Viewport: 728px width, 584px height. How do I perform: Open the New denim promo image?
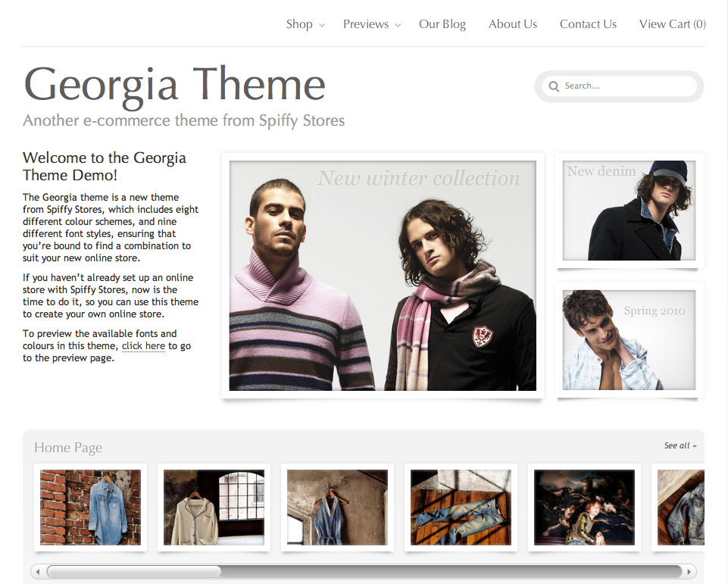629,211
